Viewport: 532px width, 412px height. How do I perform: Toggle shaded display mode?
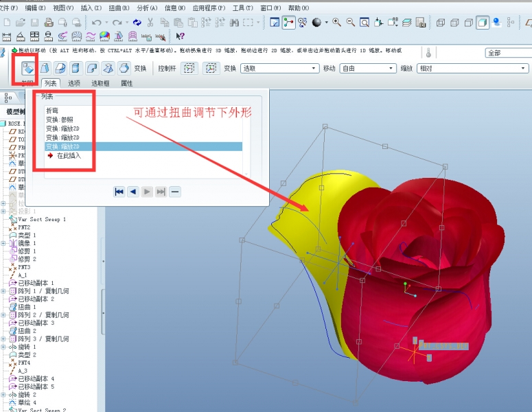point(483,23)
